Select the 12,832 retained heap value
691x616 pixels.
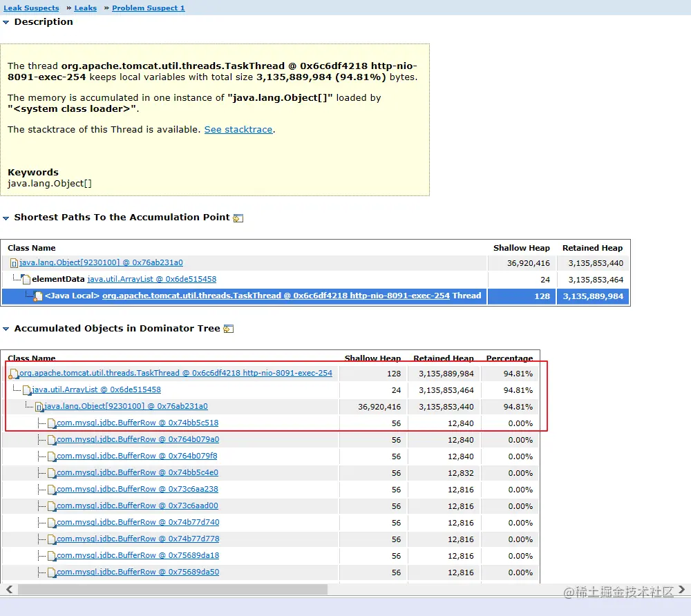coord(461,473)
